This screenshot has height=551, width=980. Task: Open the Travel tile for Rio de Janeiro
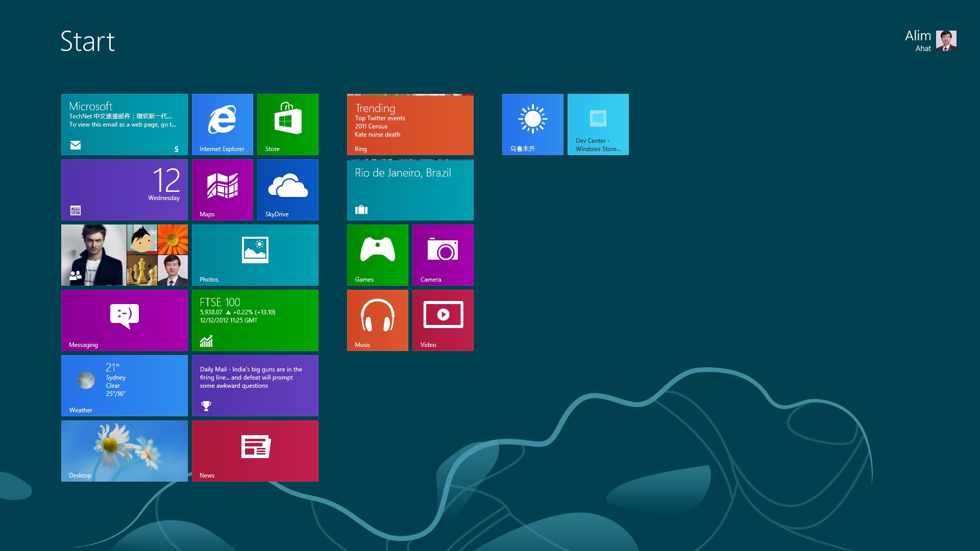pos(410,190)
